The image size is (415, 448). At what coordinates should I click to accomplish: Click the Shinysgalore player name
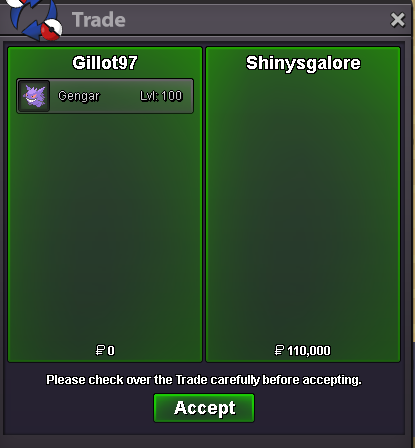tap(303, 63)
